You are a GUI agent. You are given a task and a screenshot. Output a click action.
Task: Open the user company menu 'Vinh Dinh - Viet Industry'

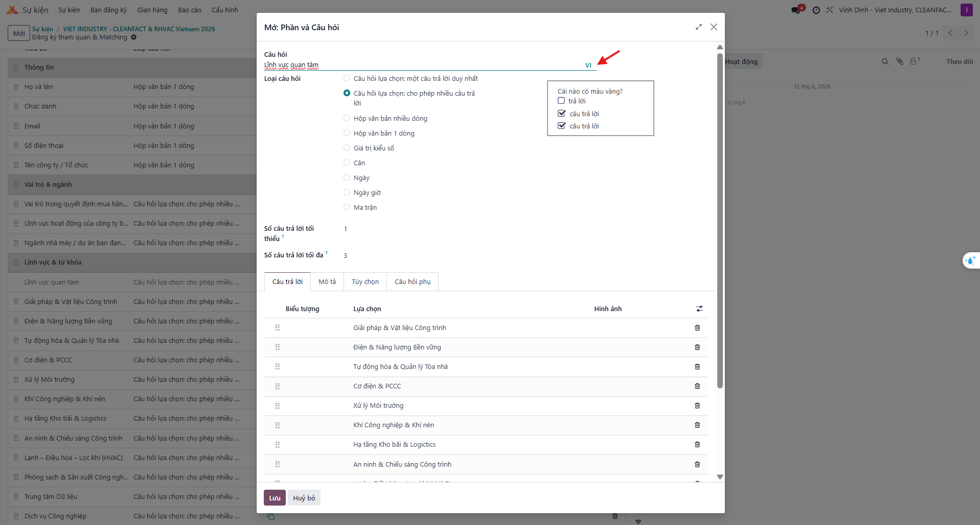click(x=895, y=10)
